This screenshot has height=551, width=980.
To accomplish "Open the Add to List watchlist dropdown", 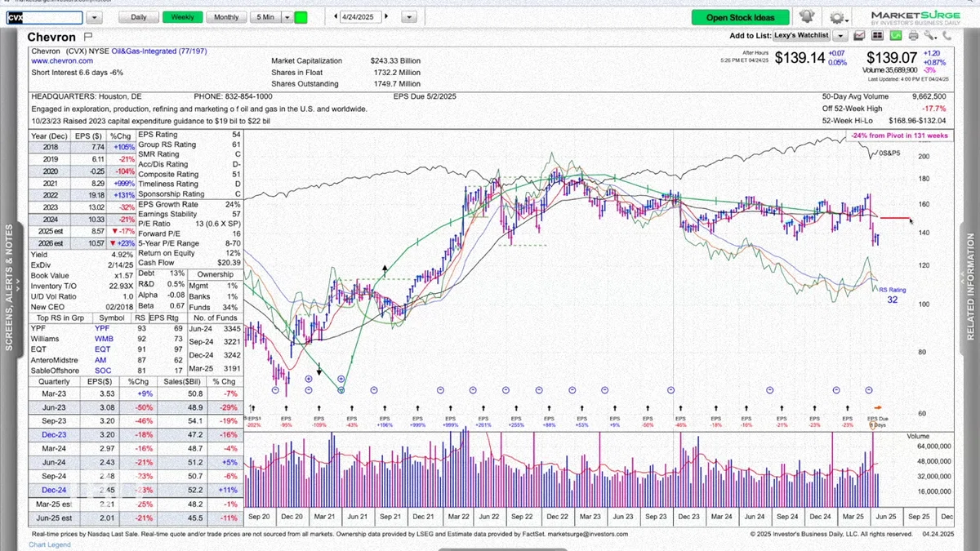I will tap(840, 36).
